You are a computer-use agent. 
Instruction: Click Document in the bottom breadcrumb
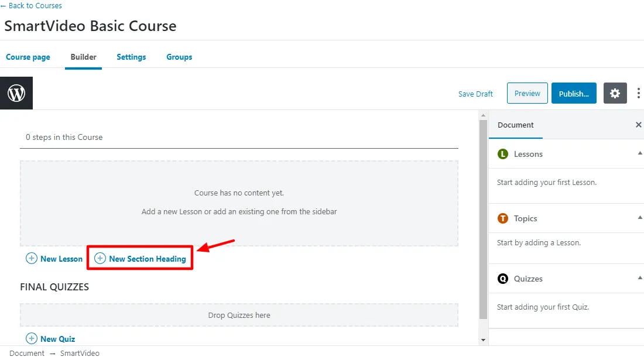coord(27,353)
